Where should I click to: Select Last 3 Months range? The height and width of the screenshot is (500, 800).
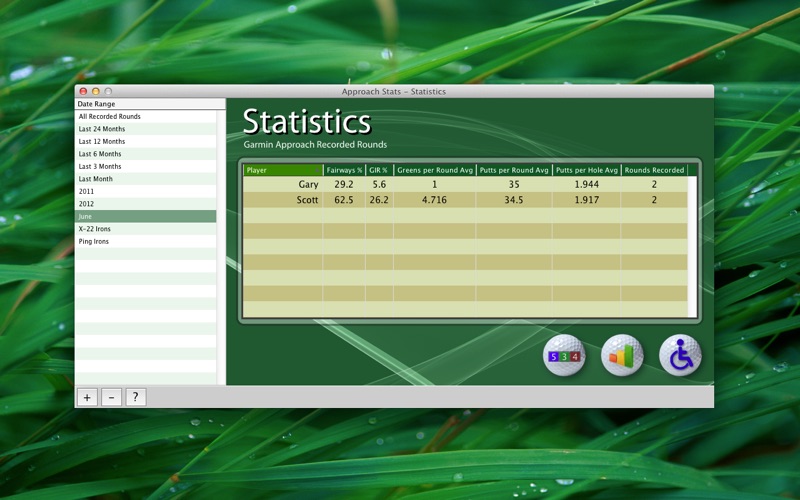click(145, 166)
